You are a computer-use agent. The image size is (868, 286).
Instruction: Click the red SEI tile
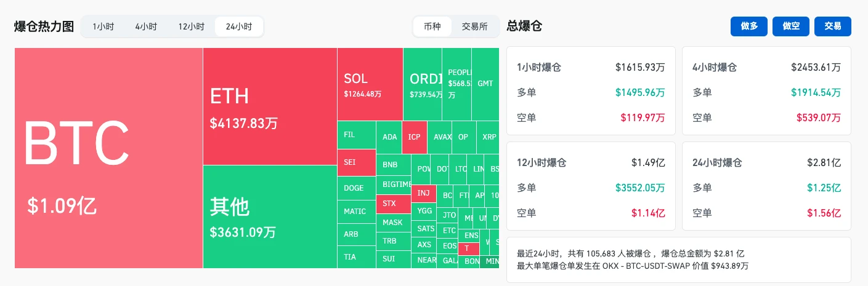point(356,162)
